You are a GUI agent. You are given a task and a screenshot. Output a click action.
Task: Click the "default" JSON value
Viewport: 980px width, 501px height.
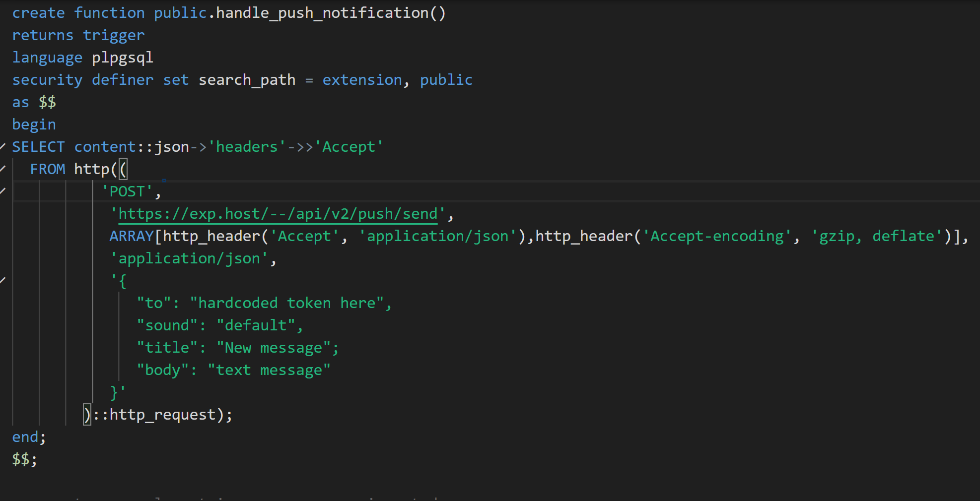256,325
